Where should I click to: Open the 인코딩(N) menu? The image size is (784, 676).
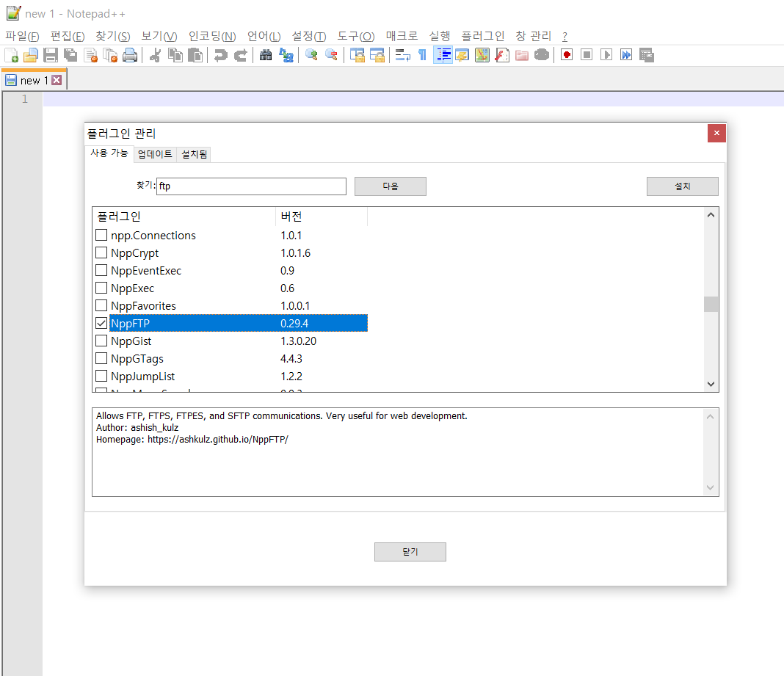[212, 37]
